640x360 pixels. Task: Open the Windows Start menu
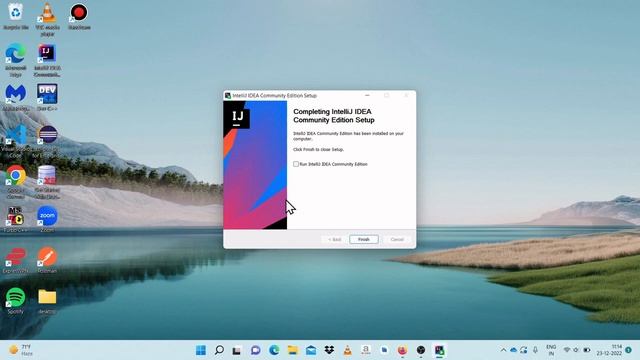[201, 350]
